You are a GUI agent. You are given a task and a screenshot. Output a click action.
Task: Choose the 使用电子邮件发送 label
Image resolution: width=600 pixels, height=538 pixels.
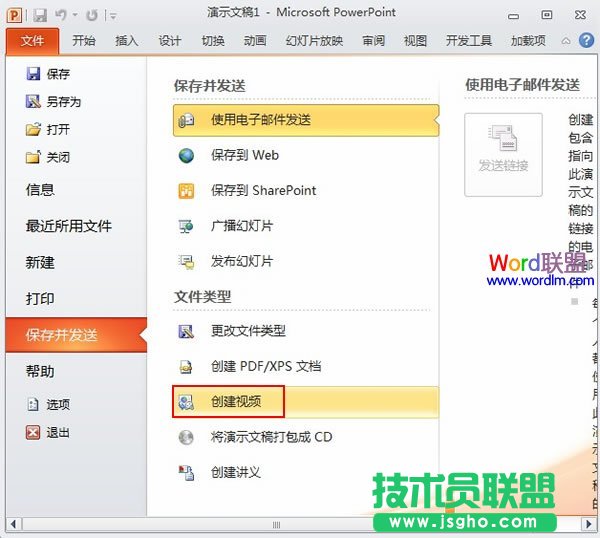tap(261, 120)
